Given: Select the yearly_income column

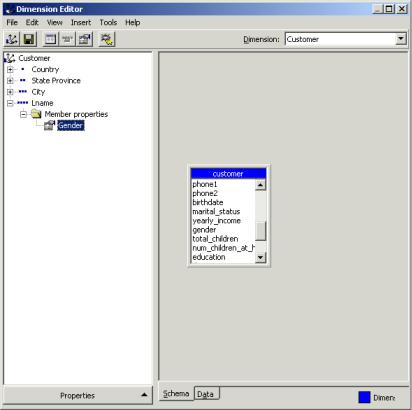Looking at the screenshot, I should [217, 221].
